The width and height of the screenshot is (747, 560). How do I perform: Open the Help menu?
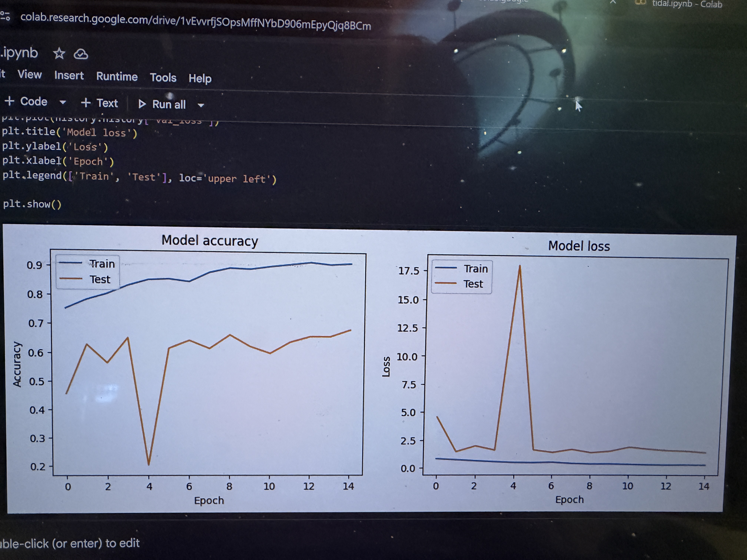coord(200,79)
